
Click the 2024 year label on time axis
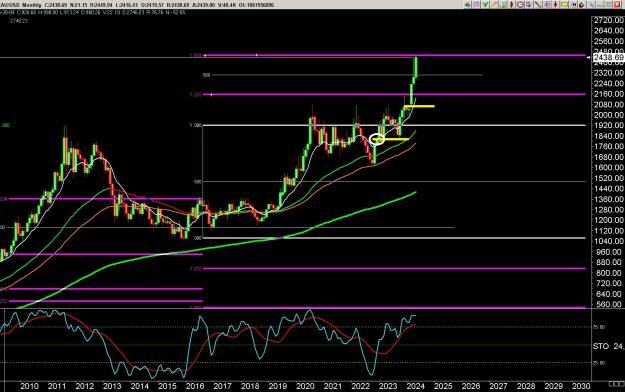[415, 386]
